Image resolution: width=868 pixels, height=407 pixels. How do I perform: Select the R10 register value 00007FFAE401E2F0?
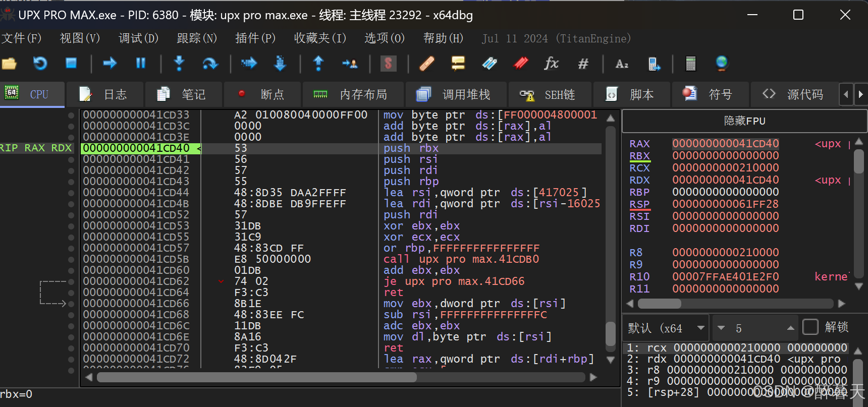[x=725, y=277]
